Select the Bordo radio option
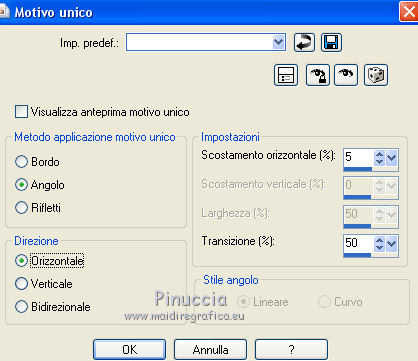The image size is (418, 361). point(21,162)
